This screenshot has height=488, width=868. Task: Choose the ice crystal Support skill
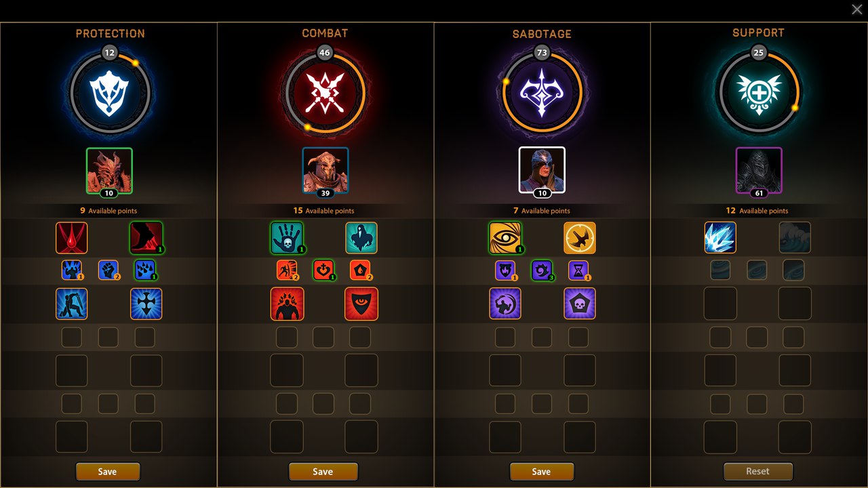(720, 237)
